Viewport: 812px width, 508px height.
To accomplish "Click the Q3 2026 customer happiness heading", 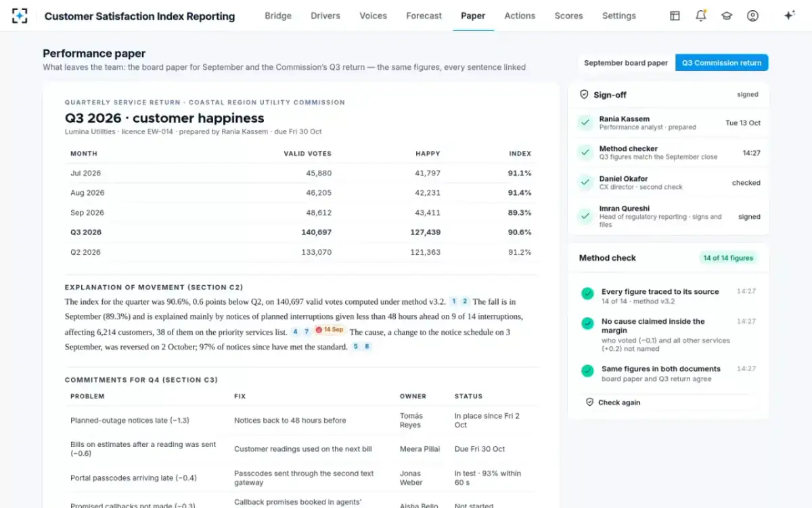I will [164, 118].
